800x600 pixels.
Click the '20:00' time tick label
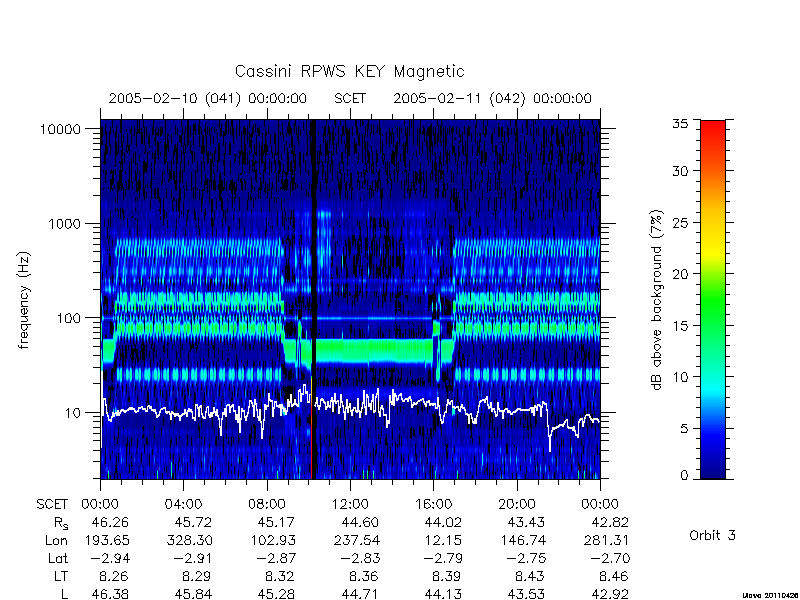(x=517, y=505)
